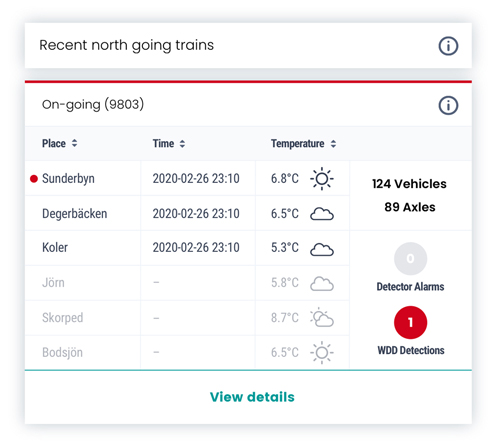Click cloud icon in Koler row
The image size is (500, 442).
click(322, 249)
